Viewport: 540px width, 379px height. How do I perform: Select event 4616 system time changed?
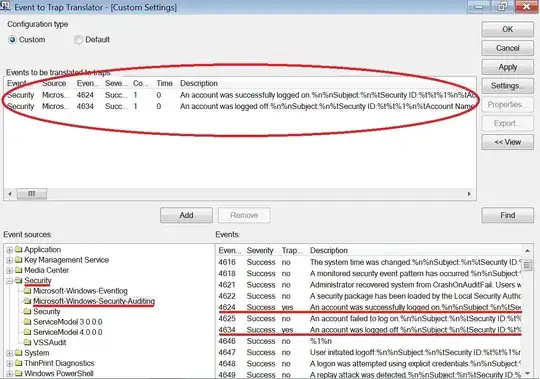pyautogui.click(x=369, y=262)
